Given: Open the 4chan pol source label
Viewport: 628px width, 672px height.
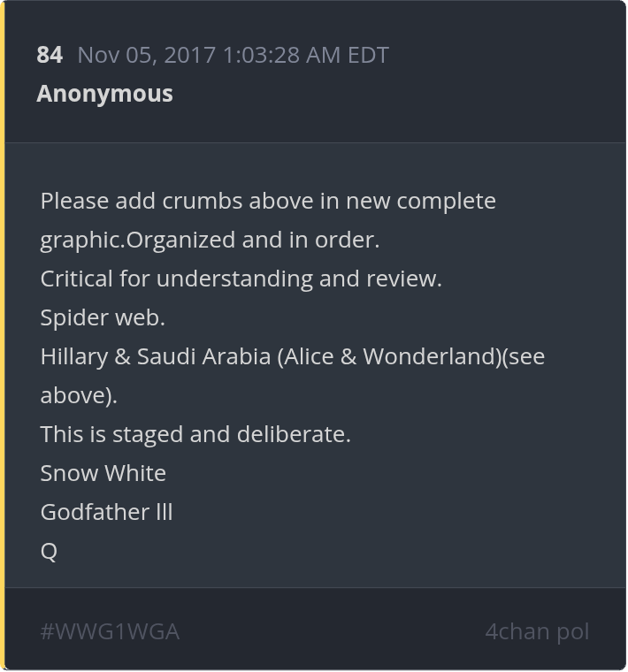Looking at the screenshot, I should [x=537, y=631].
